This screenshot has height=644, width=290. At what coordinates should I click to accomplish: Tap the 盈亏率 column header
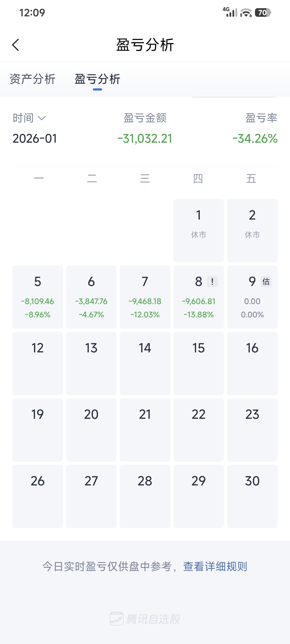click(x=261, y=118)
